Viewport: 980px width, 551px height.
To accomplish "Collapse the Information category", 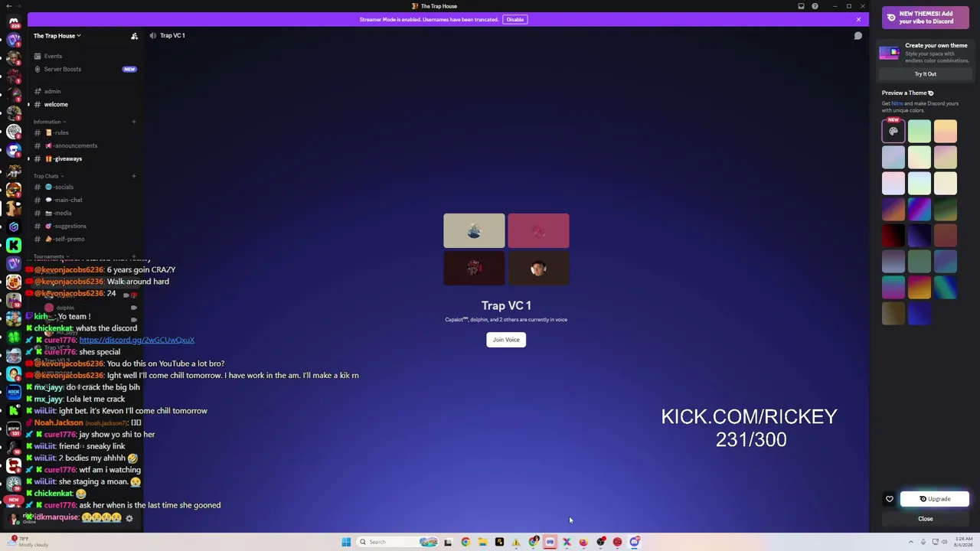I will pyautogui.click(x=50, y=122).
